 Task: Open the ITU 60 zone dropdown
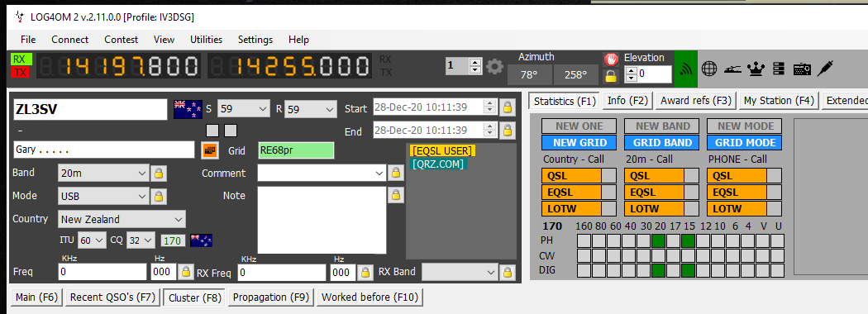(x=91, y=240)
